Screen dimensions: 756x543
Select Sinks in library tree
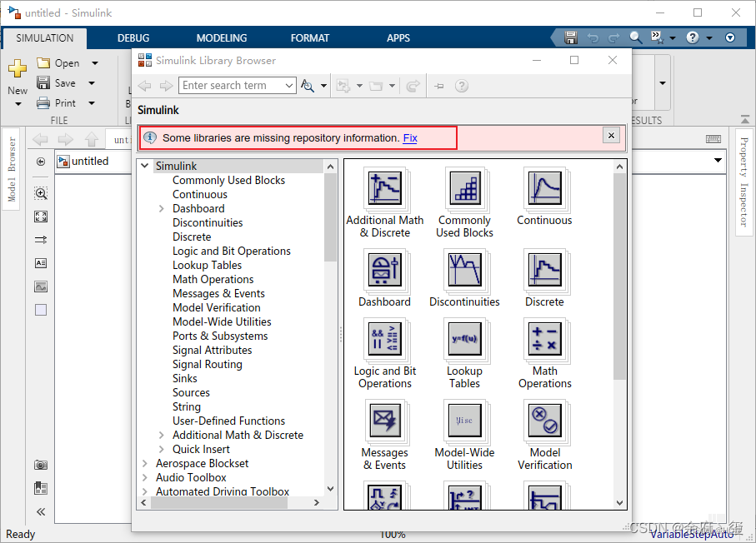185,379
